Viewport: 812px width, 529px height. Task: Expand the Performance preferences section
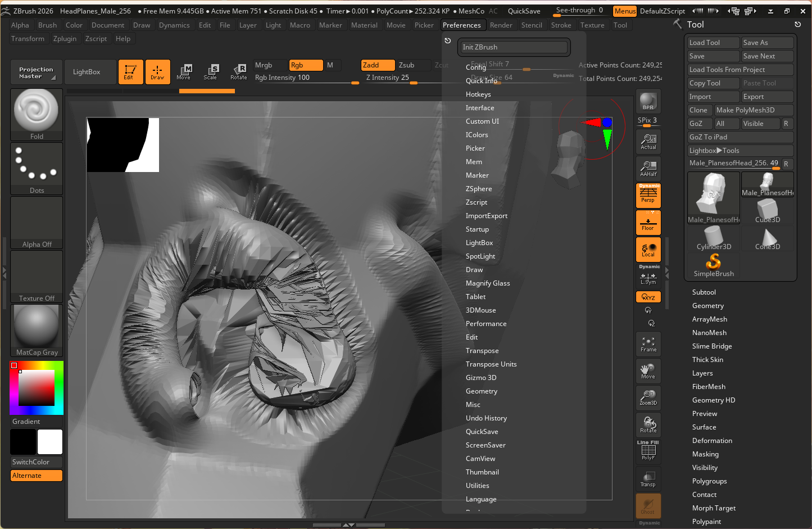[x=486, y=324]
